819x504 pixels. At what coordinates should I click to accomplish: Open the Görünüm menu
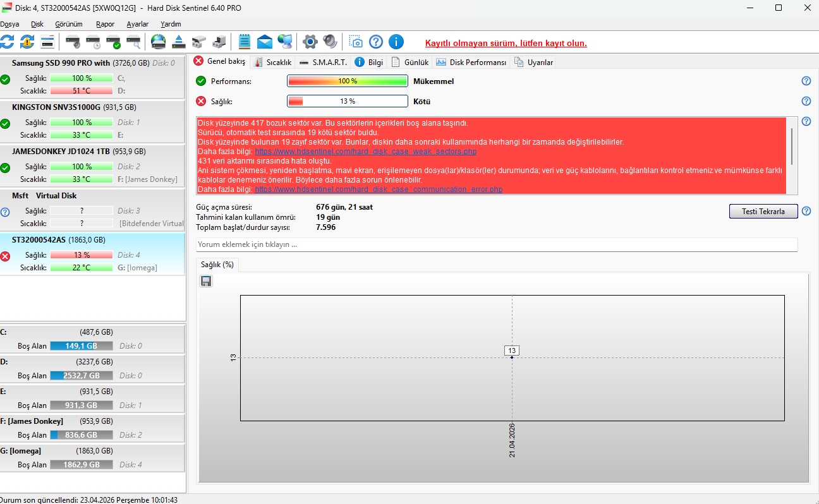pos(69,24)
